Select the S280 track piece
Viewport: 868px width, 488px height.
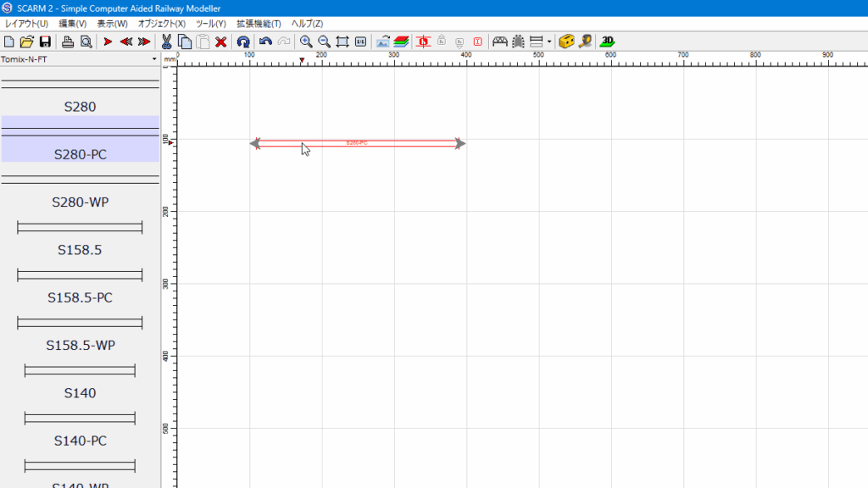pos(80,96)
